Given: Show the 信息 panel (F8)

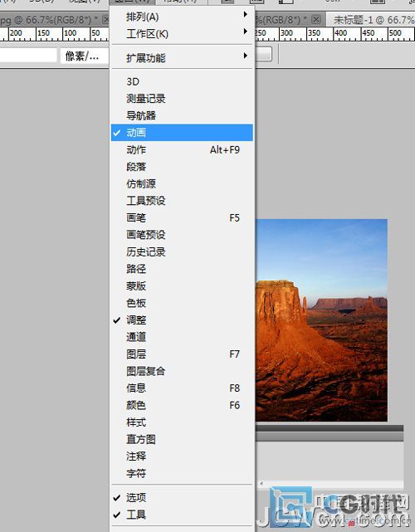Looking at the screenshot, I should click(x=182, y=388).
